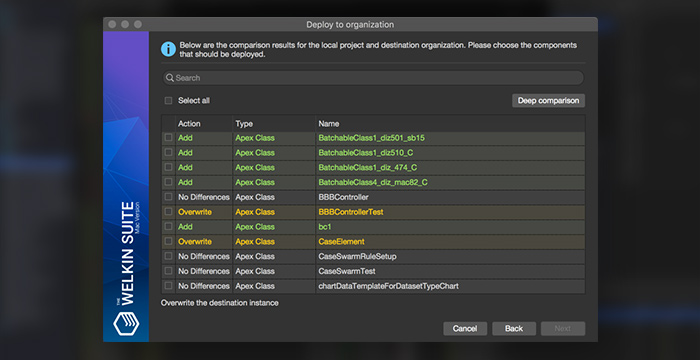Viewport: 700px width, 360px height.
Task: Check the BatchableClass4_diz_mac82_C row checkbox
Action: point(168,182)
